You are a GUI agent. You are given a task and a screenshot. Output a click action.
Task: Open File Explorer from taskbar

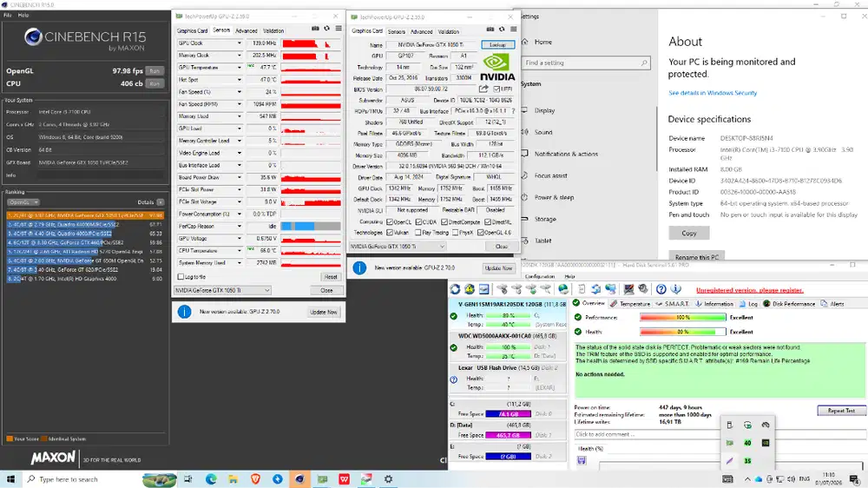coord(233,479)
